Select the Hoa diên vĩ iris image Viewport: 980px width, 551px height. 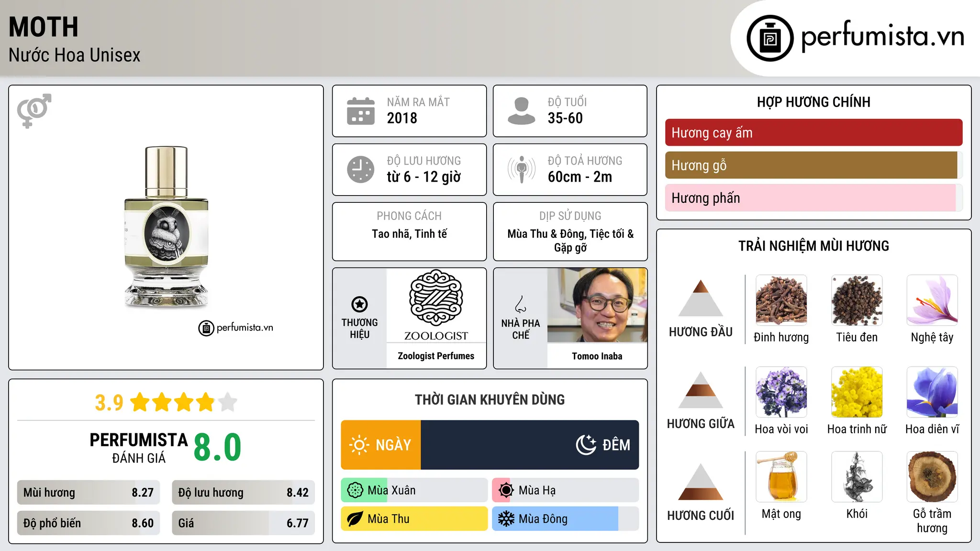click(932, 392)
